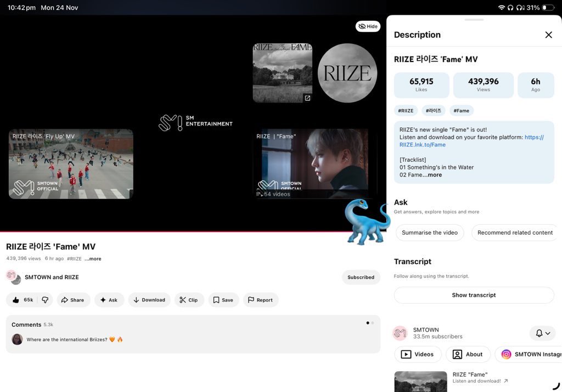Toggle the Subscribed button
This screenshot has width=562, height=392.
pyautogui.click(x=361, y=277)
